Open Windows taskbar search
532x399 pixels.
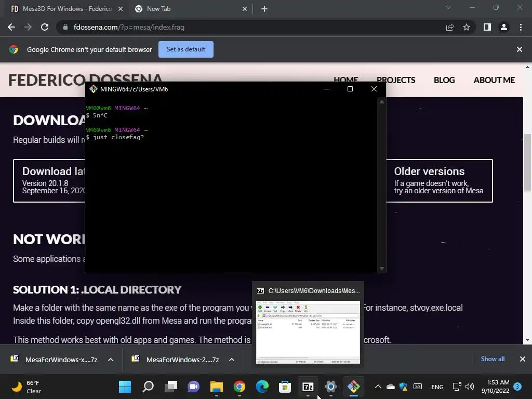148,387
